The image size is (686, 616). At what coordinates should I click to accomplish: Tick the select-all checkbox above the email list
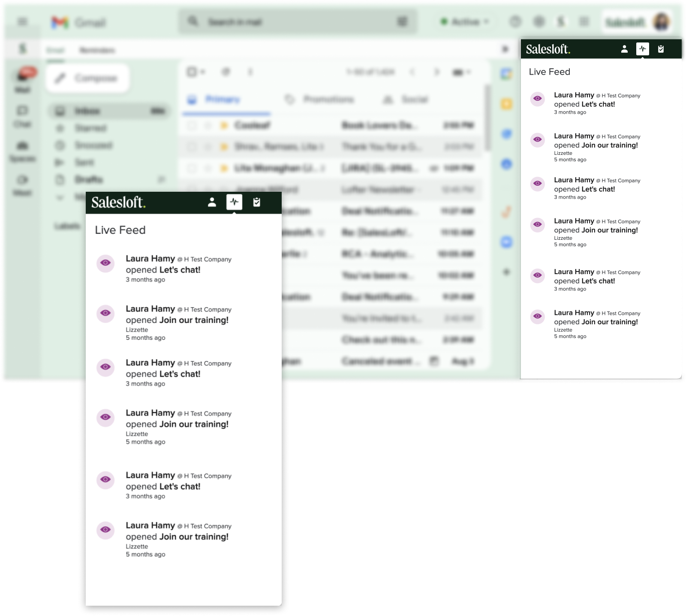pos(192,72)
